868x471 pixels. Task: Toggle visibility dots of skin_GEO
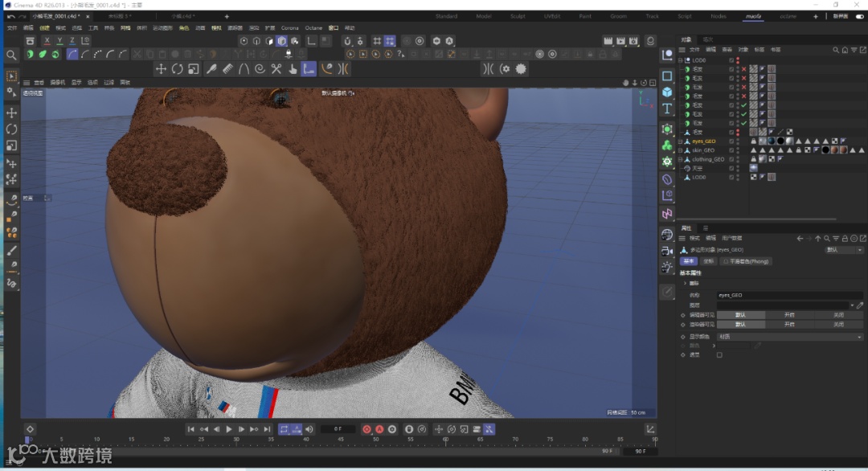point(738,150)
